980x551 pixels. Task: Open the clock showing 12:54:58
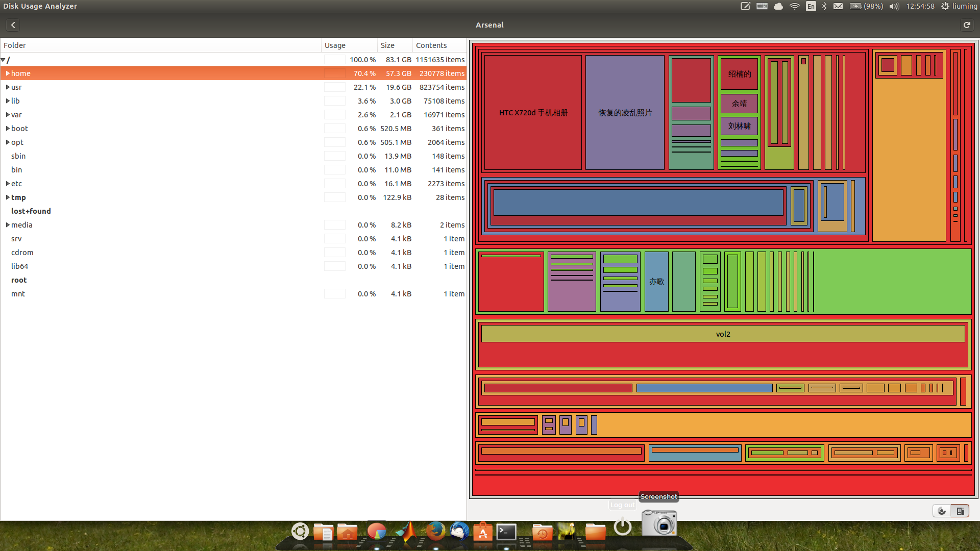tap(920, 6)
